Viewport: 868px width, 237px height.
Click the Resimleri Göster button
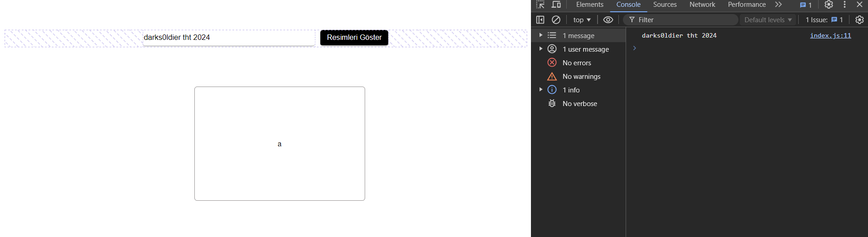[x=354, y=38]
